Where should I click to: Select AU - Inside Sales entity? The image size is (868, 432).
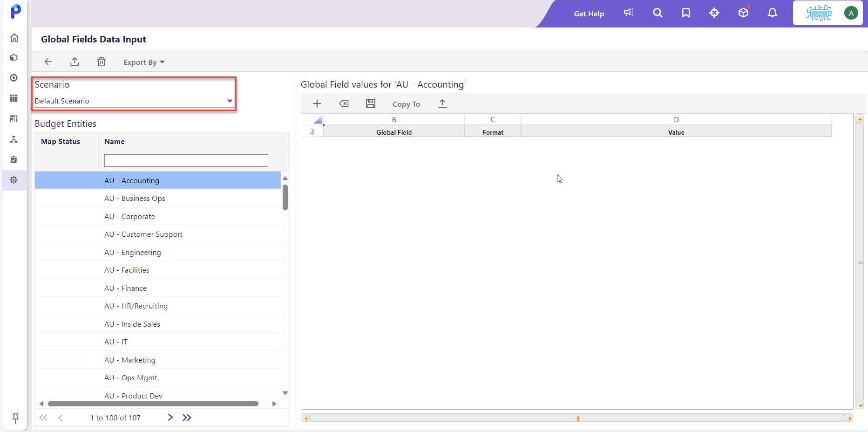coord(158,324)
